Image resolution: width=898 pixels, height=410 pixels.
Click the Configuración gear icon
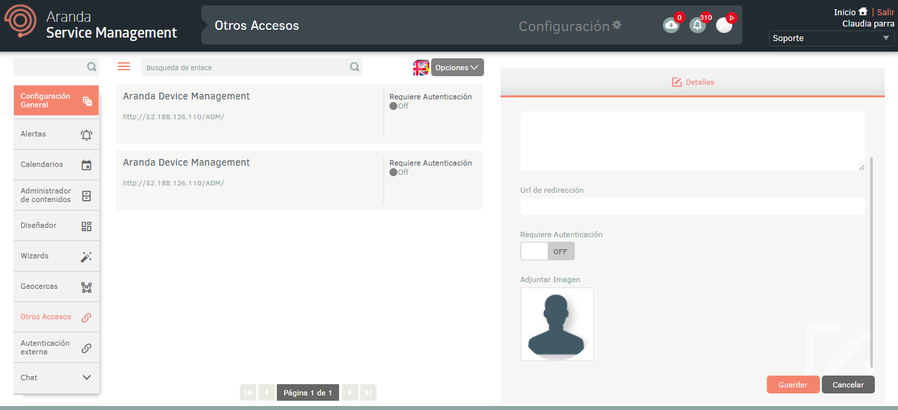[617, 25]
